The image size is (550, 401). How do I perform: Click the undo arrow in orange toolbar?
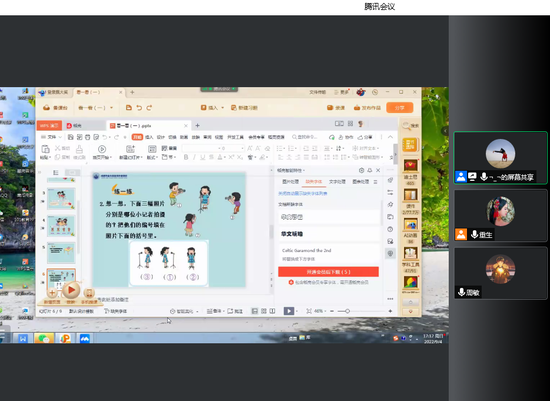(x=139, y=108)
